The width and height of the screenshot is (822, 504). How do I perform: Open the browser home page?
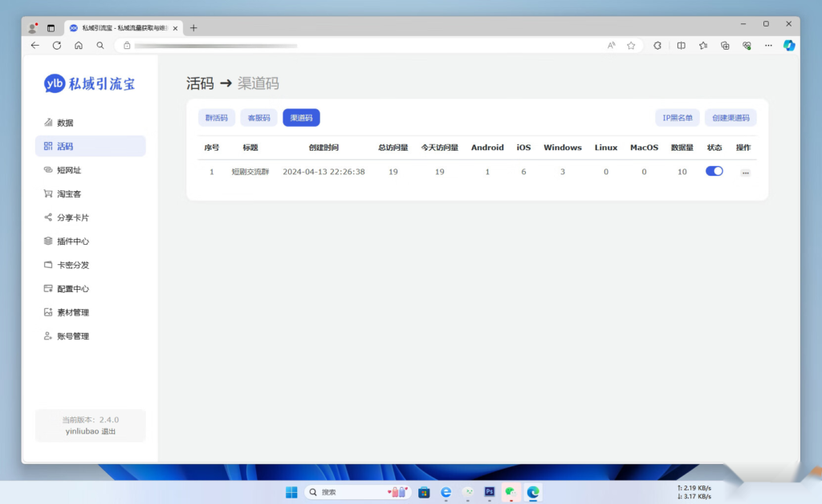79,46
